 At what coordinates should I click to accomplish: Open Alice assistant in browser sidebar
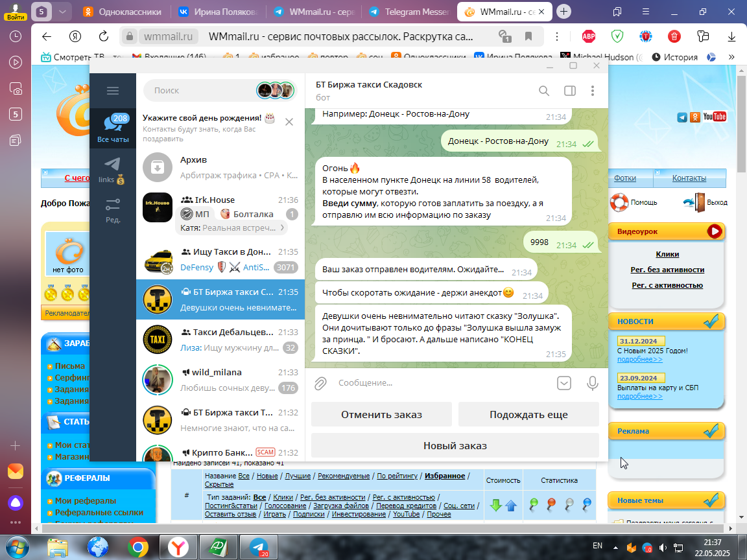[16, 502]
